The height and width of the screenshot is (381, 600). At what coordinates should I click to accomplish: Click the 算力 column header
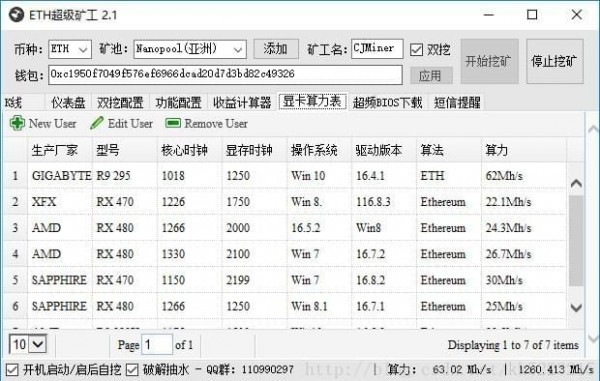click(523, 150)
